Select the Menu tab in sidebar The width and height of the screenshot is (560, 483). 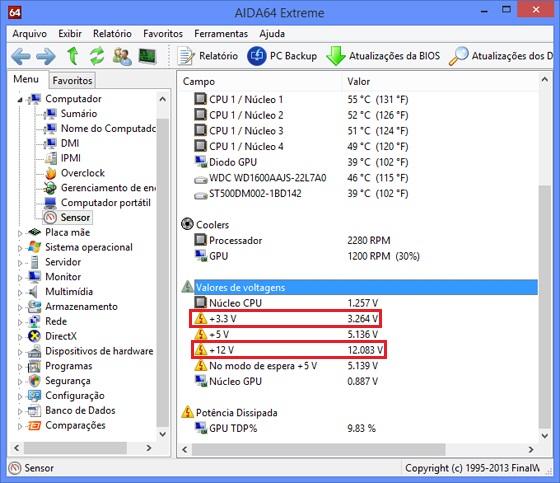26,79
